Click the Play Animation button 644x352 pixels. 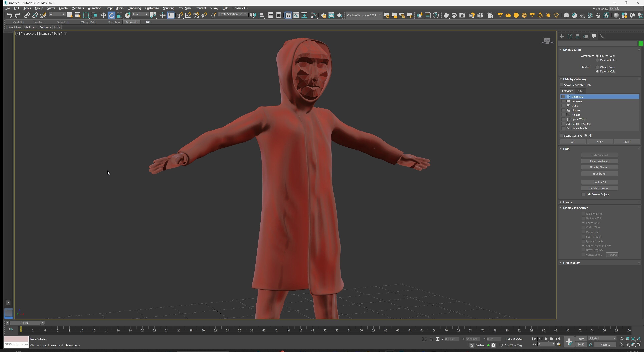(x=546, y=339)
